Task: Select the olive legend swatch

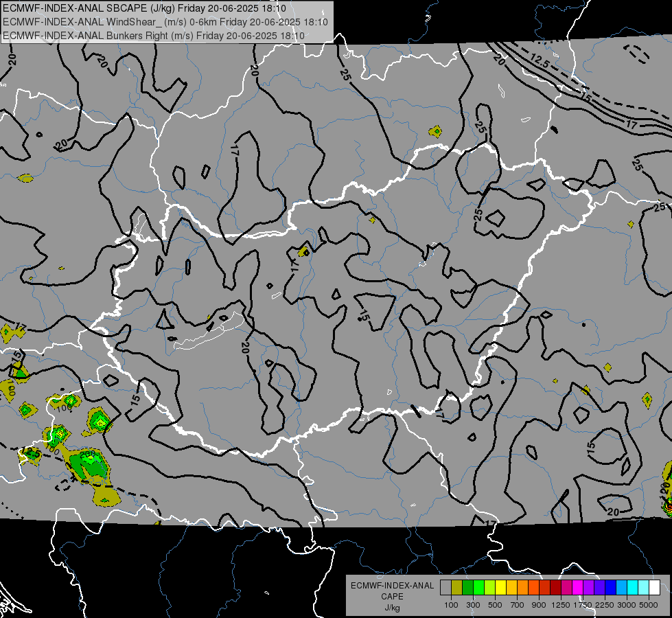Action: (x=457, y=587)
